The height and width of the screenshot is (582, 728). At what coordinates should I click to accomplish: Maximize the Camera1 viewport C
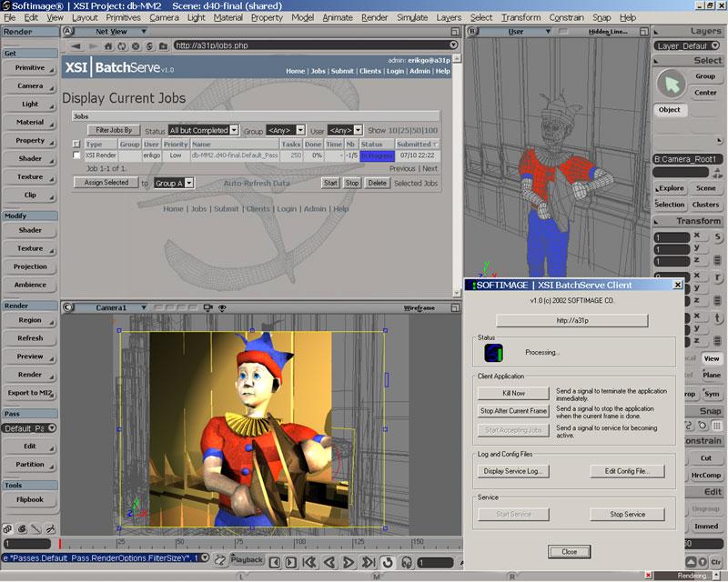coord(455,307)
